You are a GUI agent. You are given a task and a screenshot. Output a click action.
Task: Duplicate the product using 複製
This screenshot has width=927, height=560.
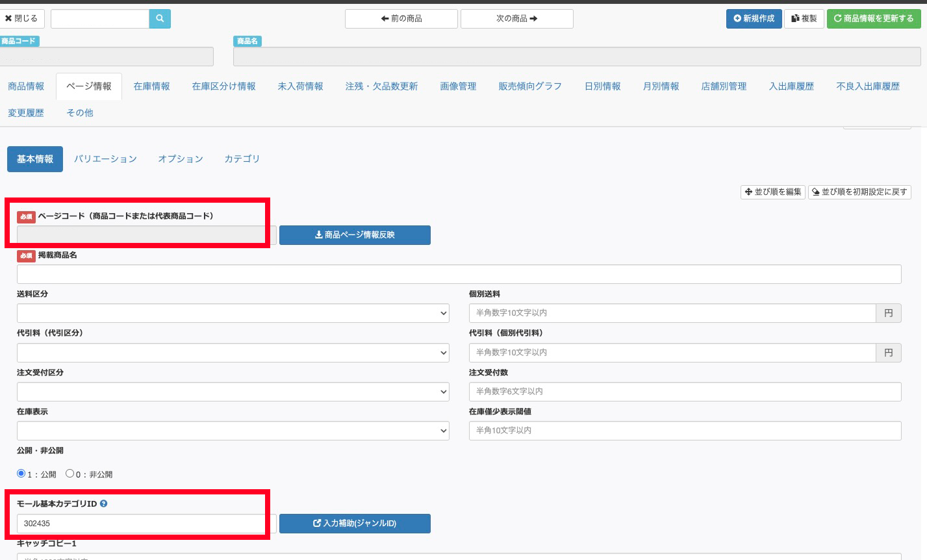(x=804, y=19)
